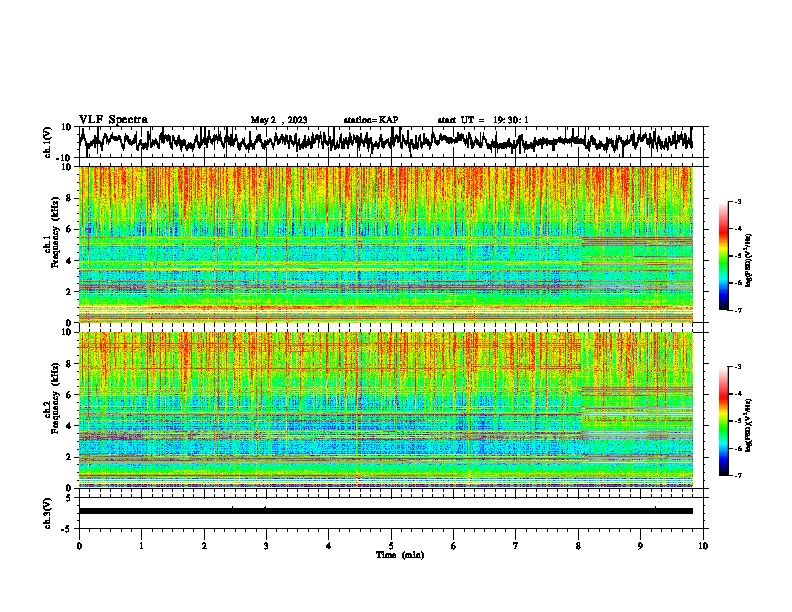
Task: Click the ch.2 spectrogram panel
Action: 385,410
